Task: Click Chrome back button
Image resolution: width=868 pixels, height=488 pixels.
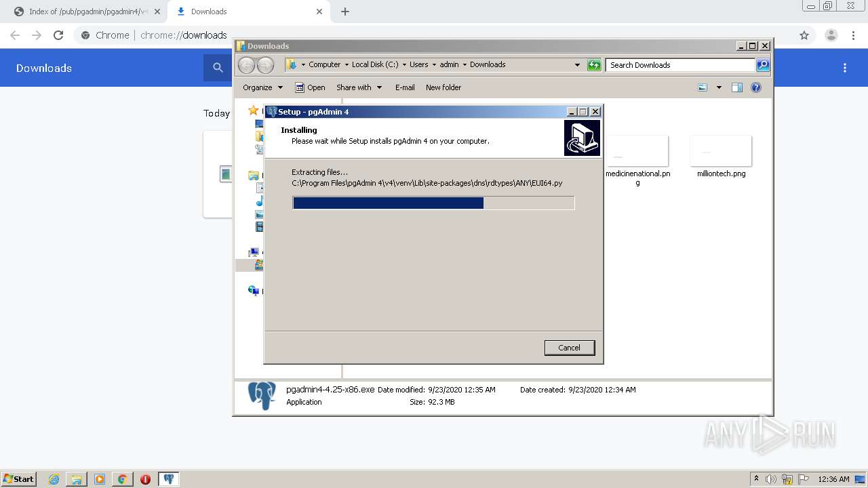Action: 15,35
